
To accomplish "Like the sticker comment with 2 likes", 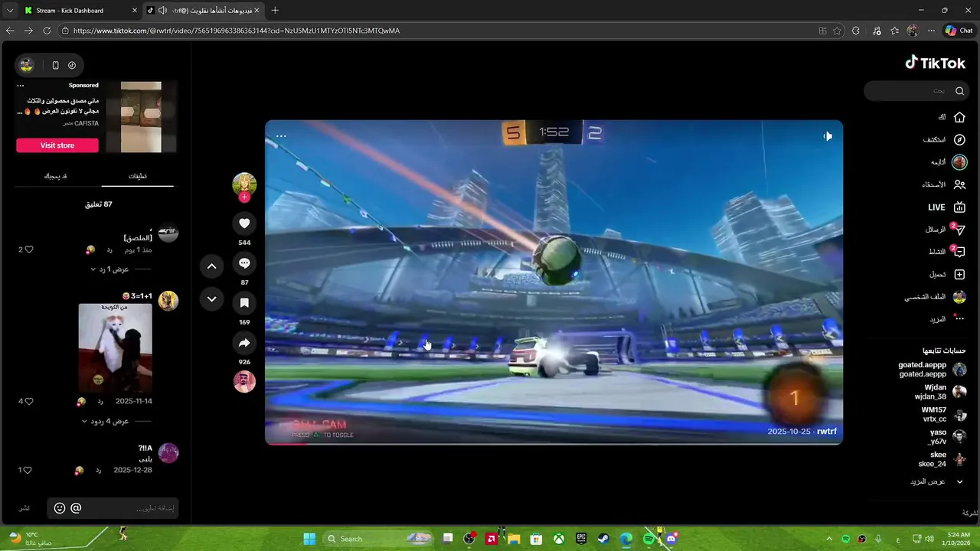I will (29, 249).
